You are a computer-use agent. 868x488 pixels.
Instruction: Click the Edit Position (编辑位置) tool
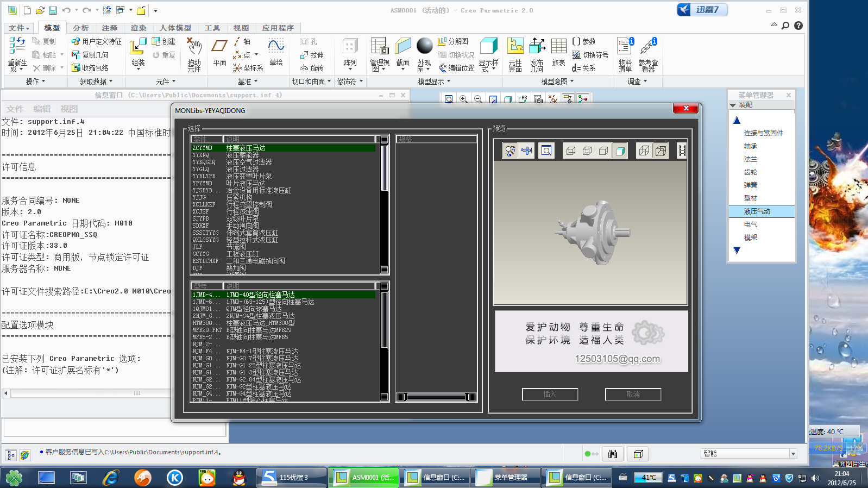456,68
